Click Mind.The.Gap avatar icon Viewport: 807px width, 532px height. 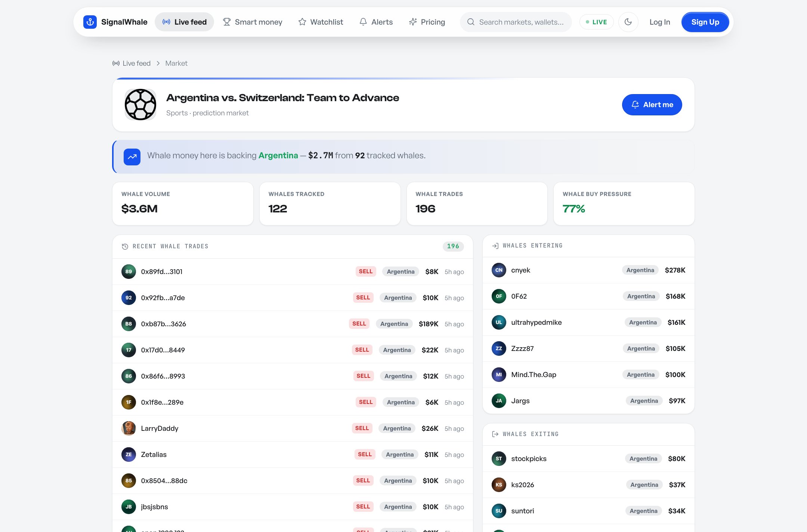click(x=499, y=375)
